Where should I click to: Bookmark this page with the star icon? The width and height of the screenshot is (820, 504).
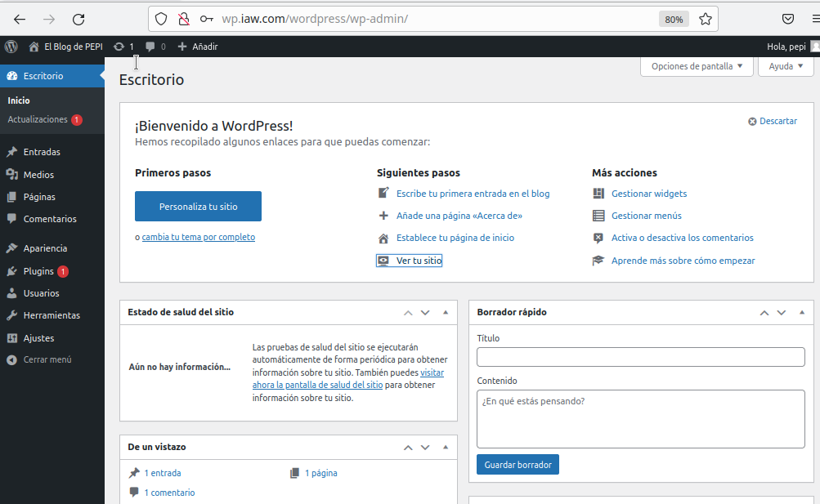(x=706, y=19)
